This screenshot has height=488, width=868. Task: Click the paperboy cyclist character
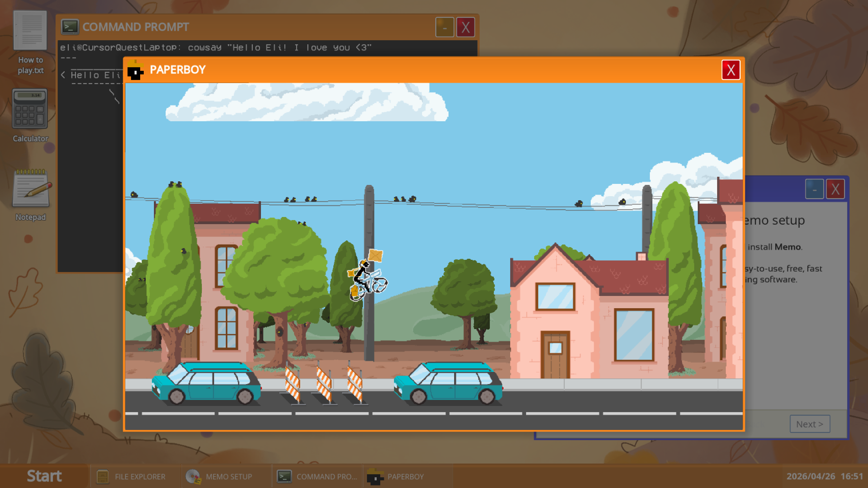[x=368, y=279]
